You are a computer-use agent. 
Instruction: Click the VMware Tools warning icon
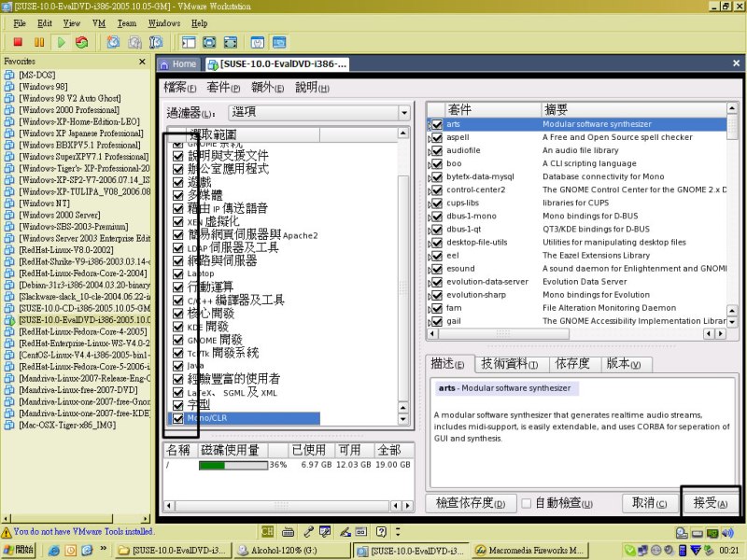pyautogui.click(x=7, y=532)
